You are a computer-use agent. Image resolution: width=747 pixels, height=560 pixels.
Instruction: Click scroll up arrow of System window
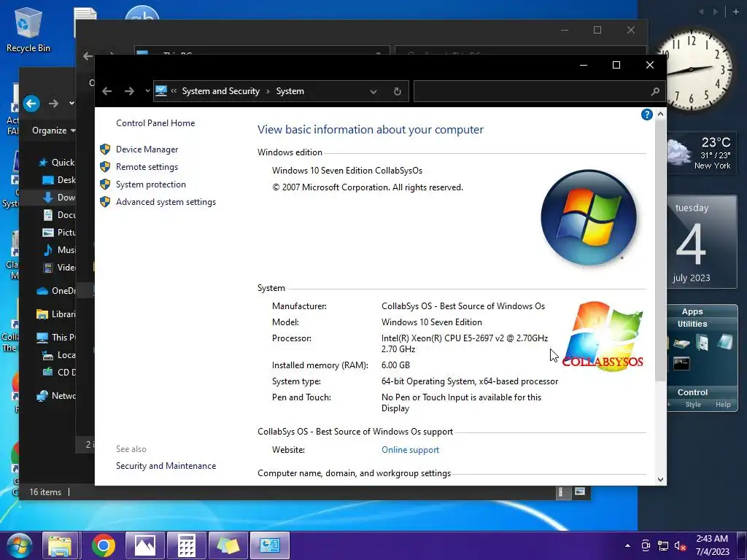coord(660,114)
